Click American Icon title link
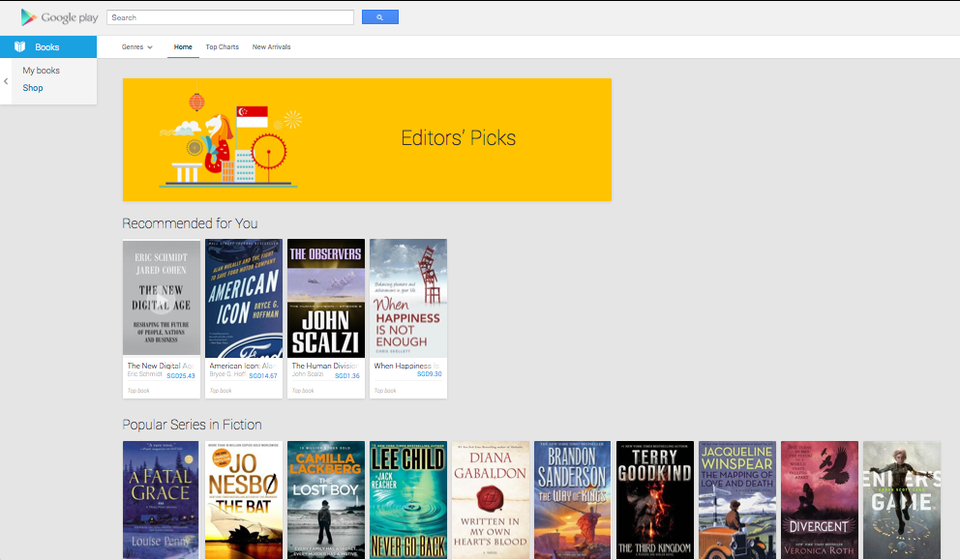960x560 pixels. pyautogui.click(x=243, y=366)
